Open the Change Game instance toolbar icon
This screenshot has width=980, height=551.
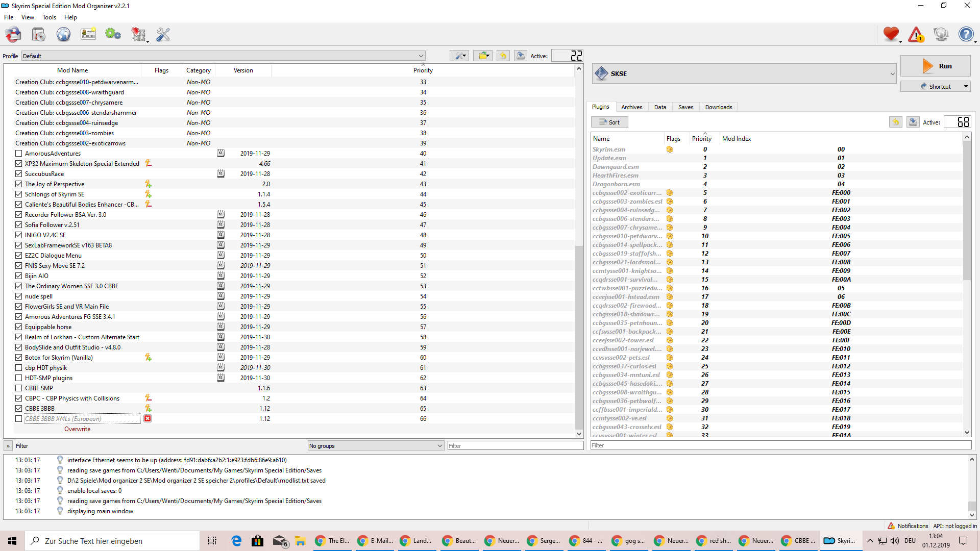13,35
